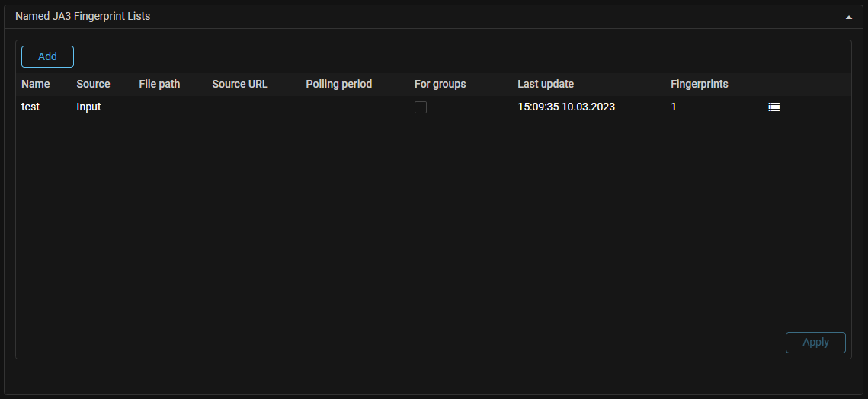This screenshot has height=399, width=868.
Task: Click the For groups column header
Action: click(440, 84)
